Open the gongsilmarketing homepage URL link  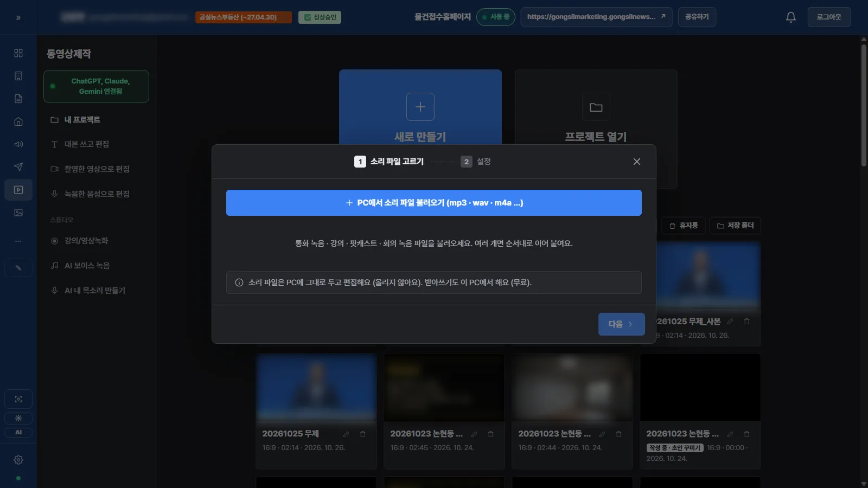(x=597, y=17)
